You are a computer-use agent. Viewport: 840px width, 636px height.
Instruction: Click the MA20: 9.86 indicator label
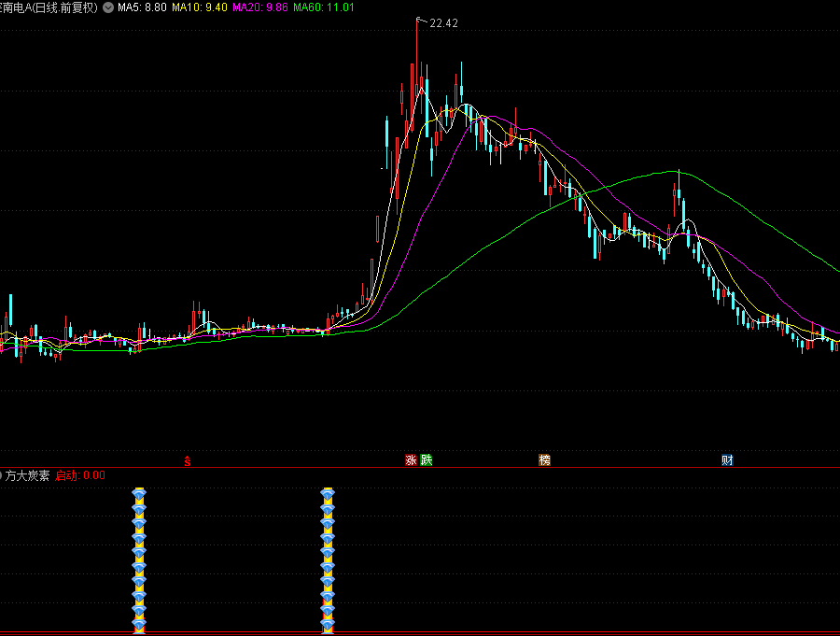pyautogui.click(x=259, y=7)
